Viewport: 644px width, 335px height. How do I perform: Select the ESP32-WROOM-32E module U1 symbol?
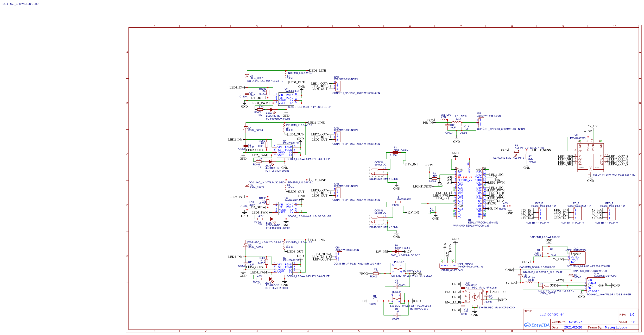[x=469, y=193]
